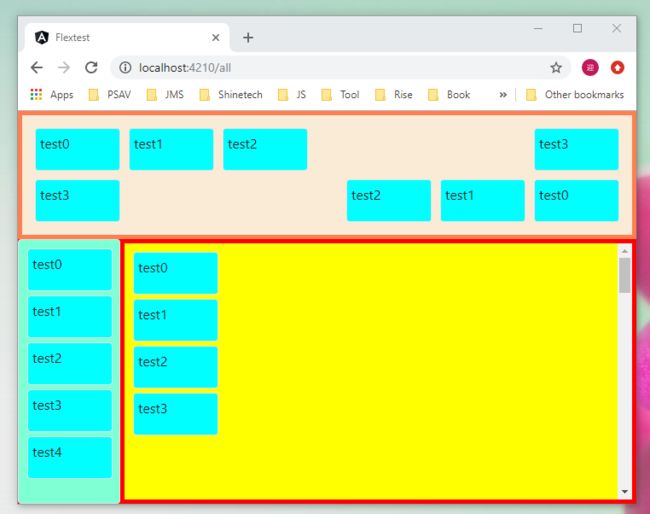Viewport: 650px width, 514px height.
Task: Click test3 in the green sidebar
Action: pos(70,410)
